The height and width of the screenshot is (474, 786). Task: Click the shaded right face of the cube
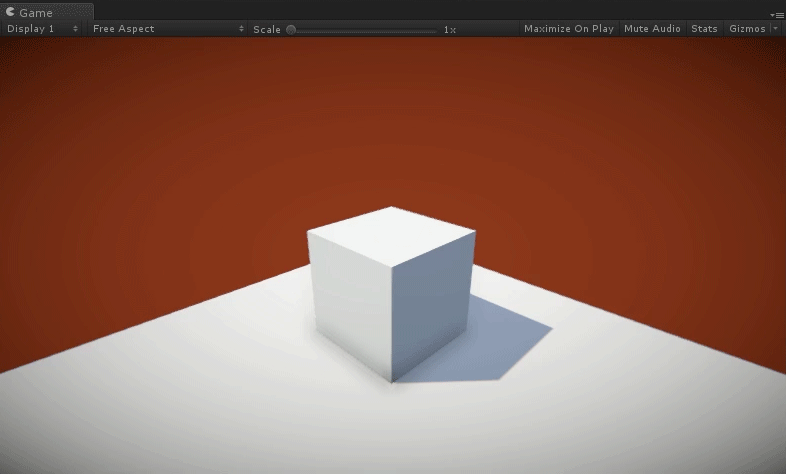pyautogui.click(x=431, y=305)
